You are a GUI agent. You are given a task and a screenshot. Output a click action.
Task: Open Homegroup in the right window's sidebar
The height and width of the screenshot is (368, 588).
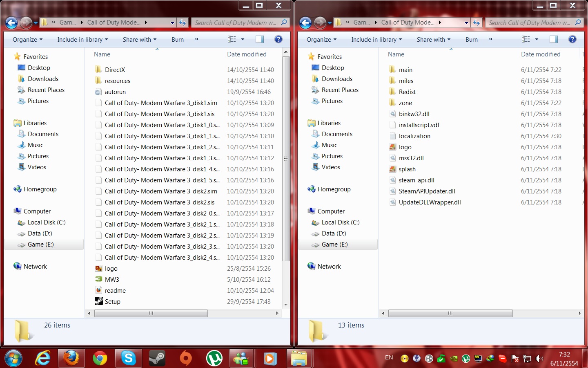tap(334, 189)
